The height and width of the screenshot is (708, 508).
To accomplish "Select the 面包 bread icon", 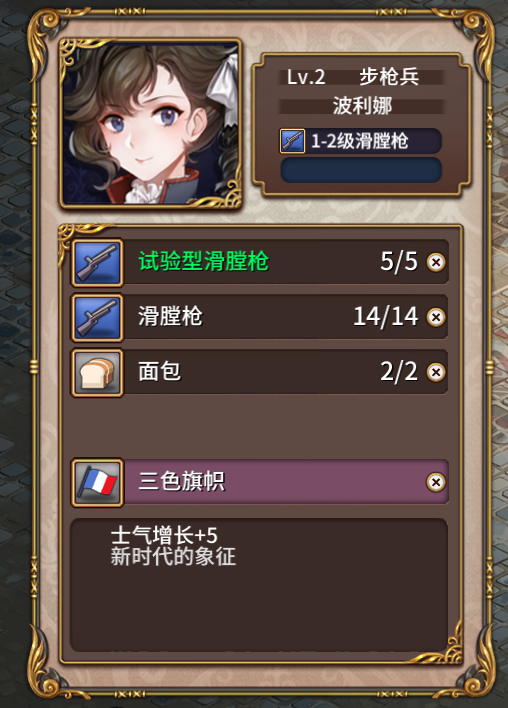I will (x=98, y=373).
